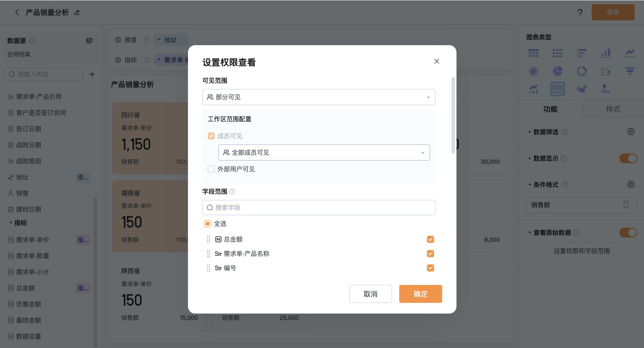
Task: Select the funnel chart icon
Action: (630, 71)
